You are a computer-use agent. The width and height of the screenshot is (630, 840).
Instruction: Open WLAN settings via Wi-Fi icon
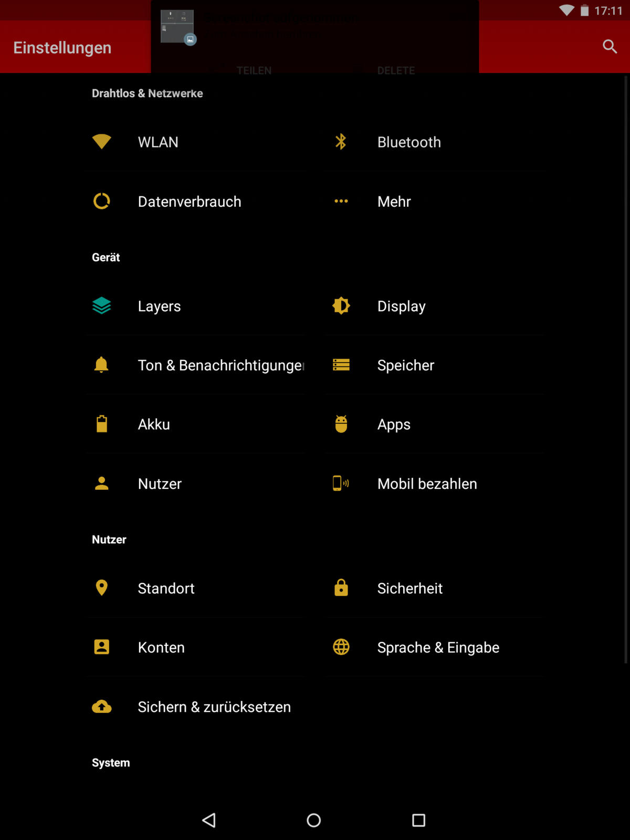pyautogui.click(x=101, y=142)
